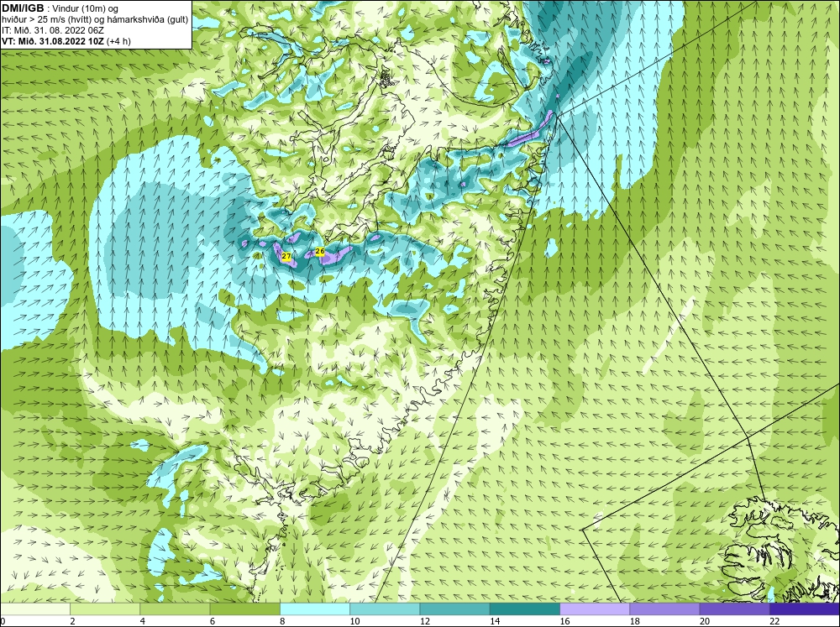Viewport: 840px width, 627px height.
Task: Select the above-22 m/s deep indigo swatch
Action: 805,609
